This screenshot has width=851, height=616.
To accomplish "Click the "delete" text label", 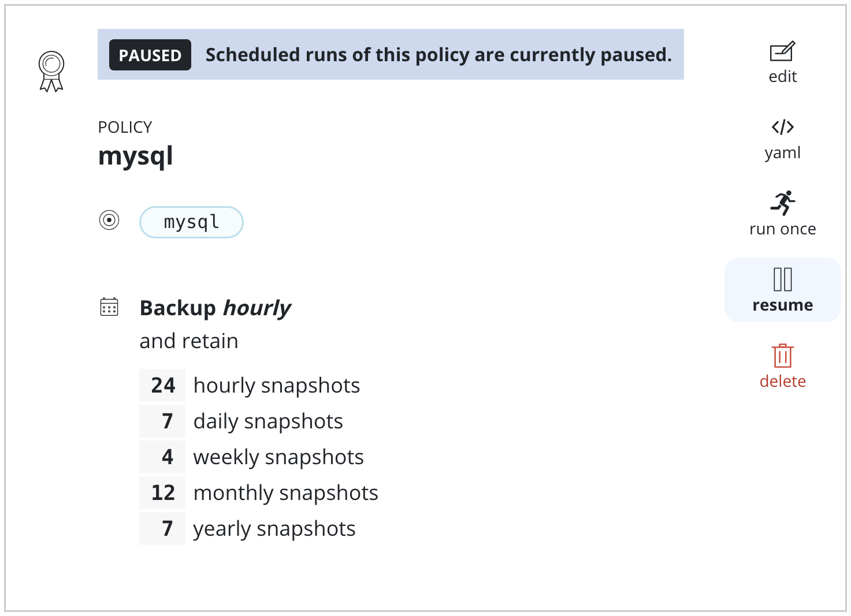I will [x=782, y=382].
